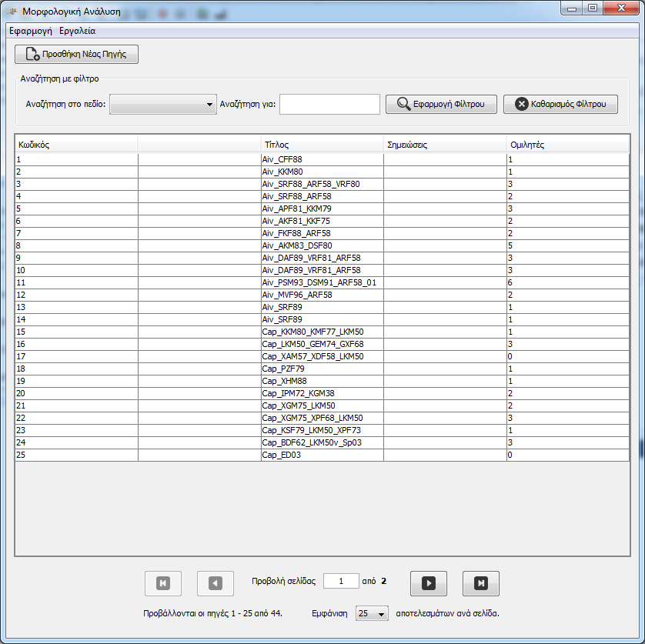Click the page number input field
645x644 pixels.
point(341,581)
